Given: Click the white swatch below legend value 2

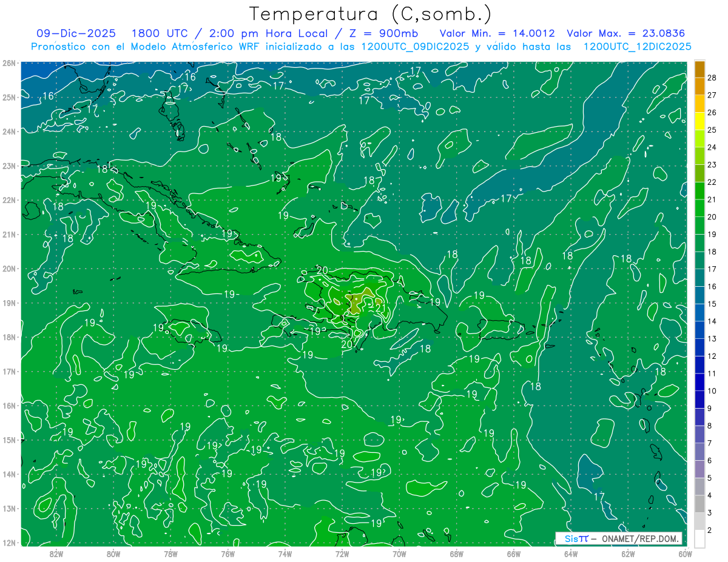Looking at the screenshot, I should click(699, 538).
